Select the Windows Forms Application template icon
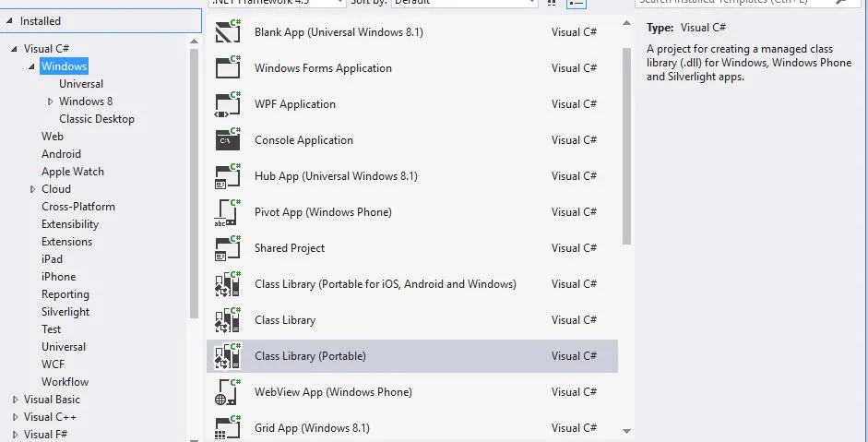The height and width of the screenshot is (442, 868). (227, 67)
